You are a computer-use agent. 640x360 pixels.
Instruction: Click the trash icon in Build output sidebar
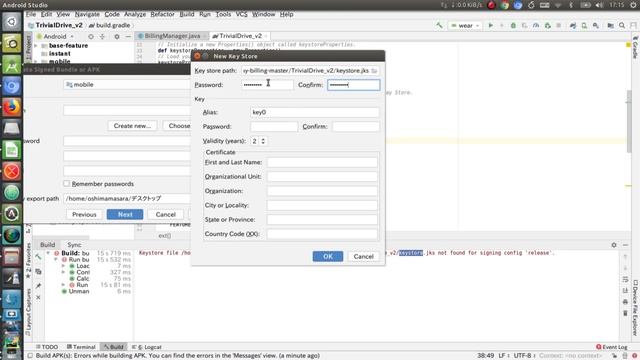click(625, 313)
